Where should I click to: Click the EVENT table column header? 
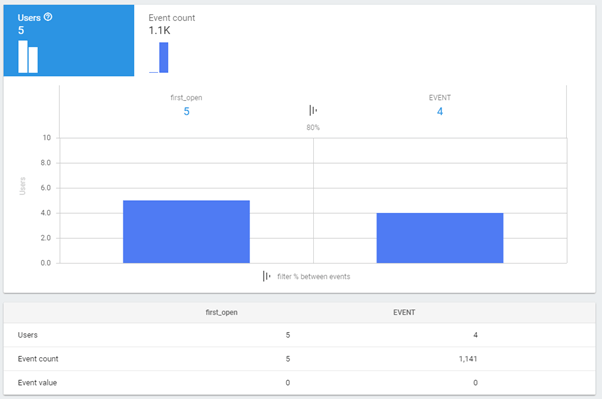click(x=404, y=312)
